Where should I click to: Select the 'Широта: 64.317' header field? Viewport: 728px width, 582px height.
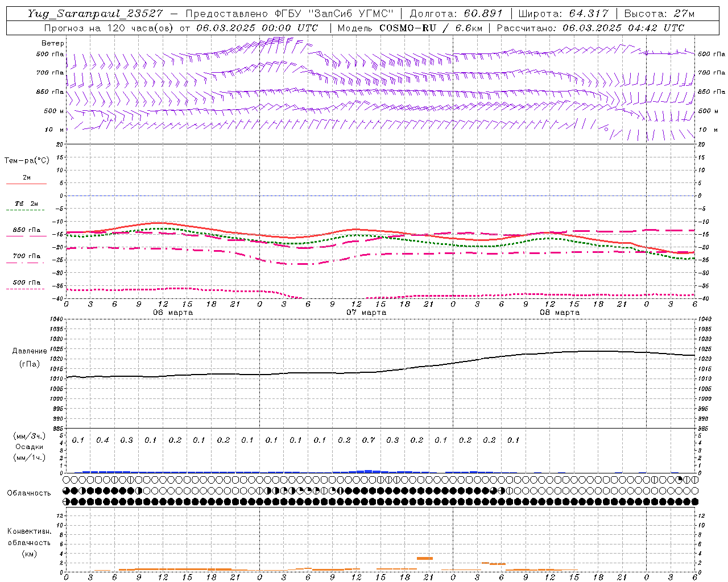click(x=563, y=14)
